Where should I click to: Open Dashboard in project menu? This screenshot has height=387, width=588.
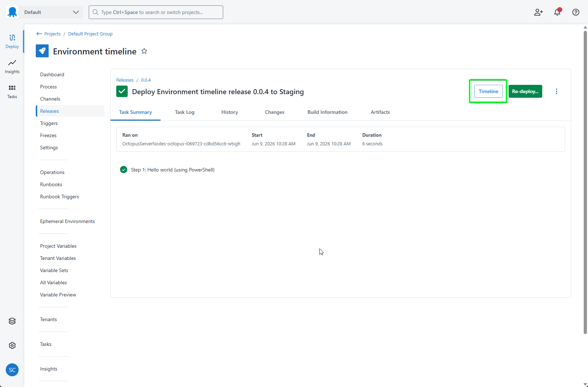coord(52,74)
